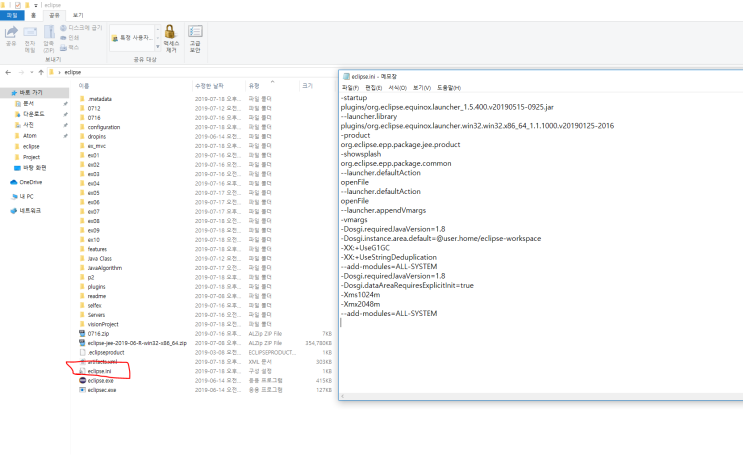Select the features folder

pos(97,249)
